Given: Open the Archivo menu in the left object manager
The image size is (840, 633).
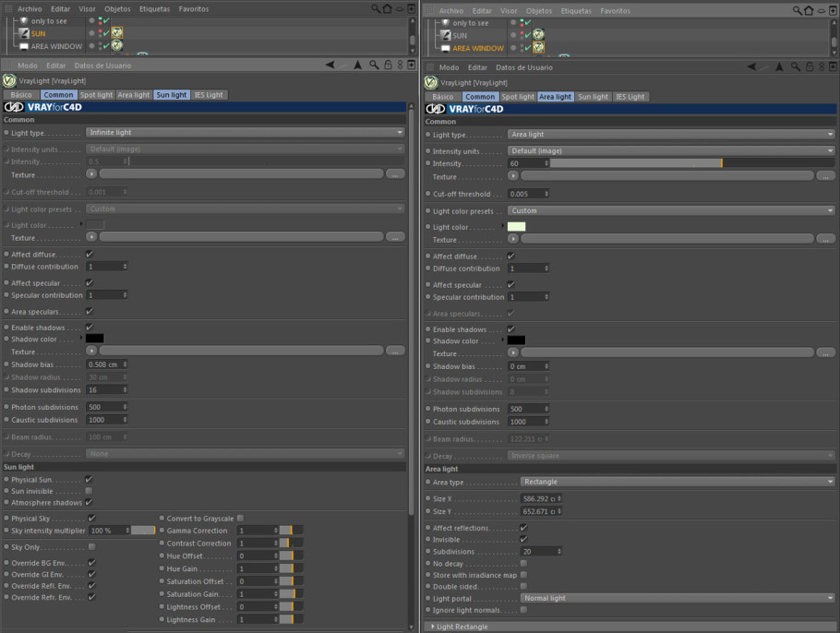Looking at the screenshot, I should (x=30, y=9).
